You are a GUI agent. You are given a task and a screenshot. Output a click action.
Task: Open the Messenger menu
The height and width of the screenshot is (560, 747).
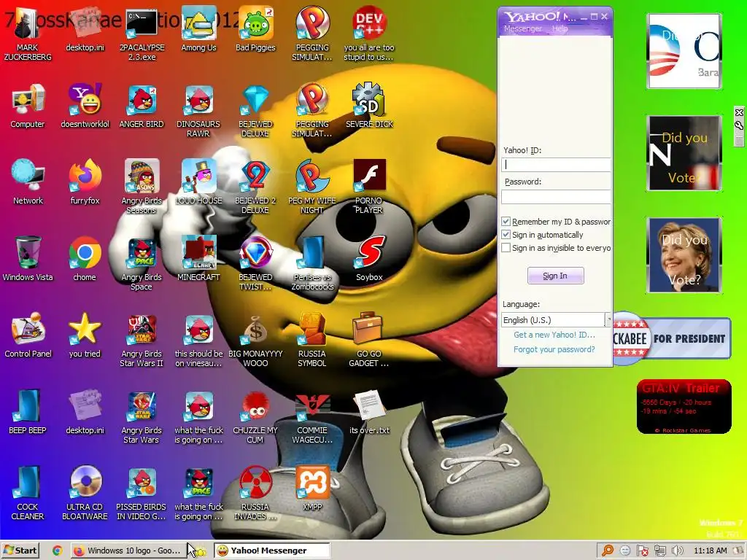pos(522,28)
